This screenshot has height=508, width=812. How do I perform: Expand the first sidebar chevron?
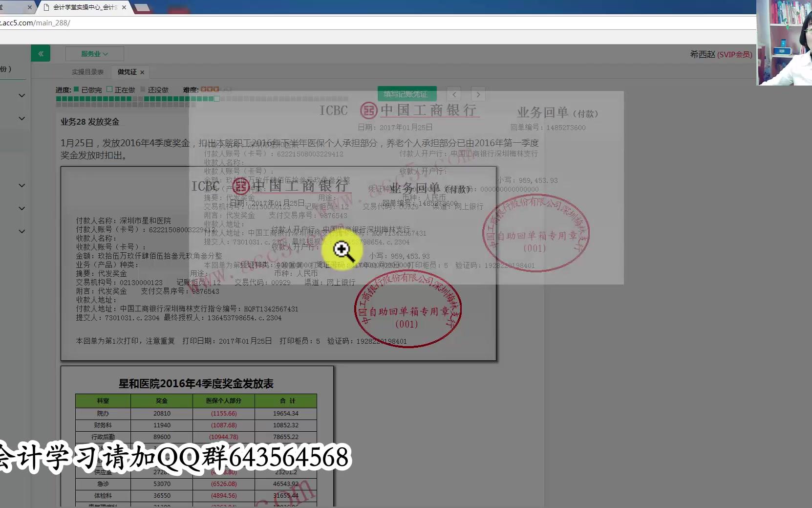pyautogui.click(x=21, y=95)
